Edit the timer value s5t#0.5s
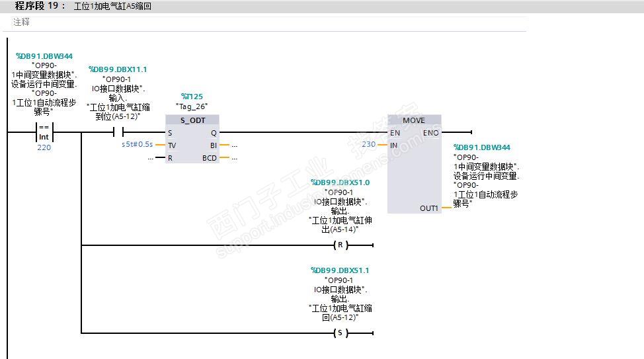 tap(137, 145)
